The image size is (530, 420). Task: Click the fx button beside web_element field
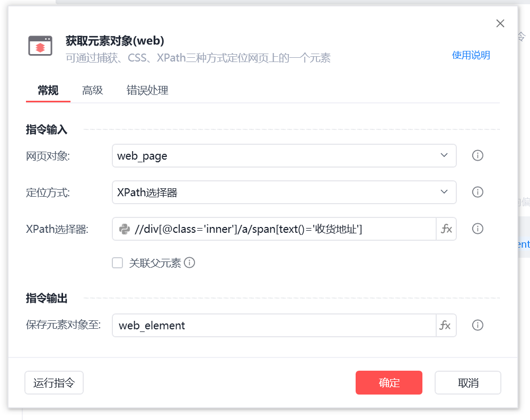[446, 326]
